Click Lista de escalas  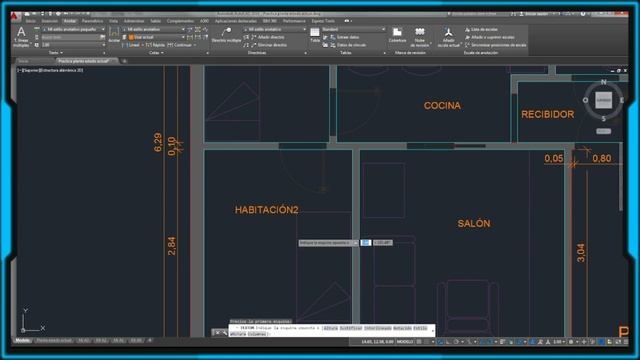(x=481, y=29)
